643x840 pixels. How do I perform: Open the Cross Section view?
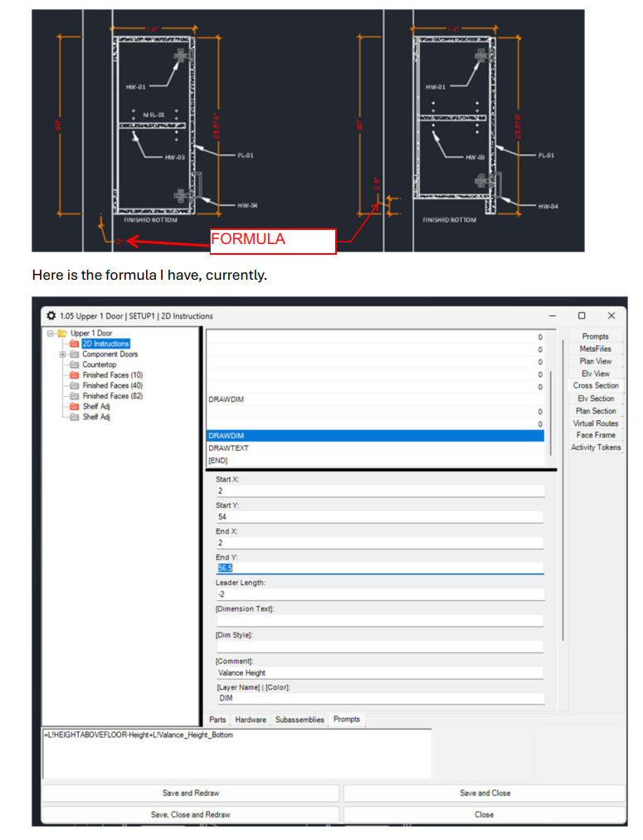coord(596,386)
